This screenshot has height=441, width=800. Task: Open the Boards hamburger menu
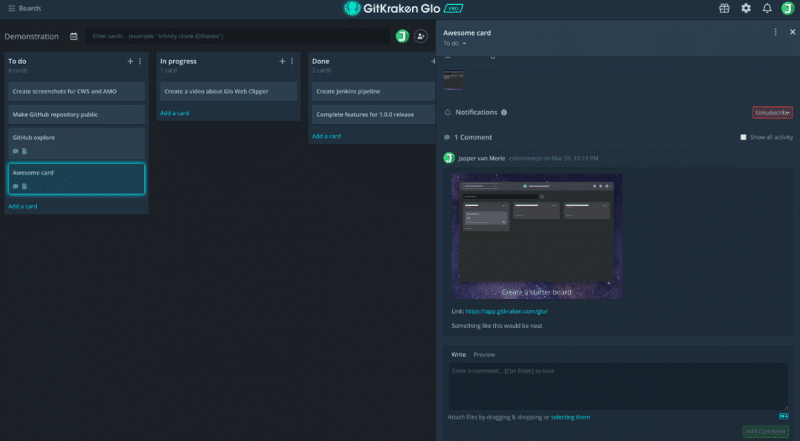pyautogui.click(x=11, y=8)
